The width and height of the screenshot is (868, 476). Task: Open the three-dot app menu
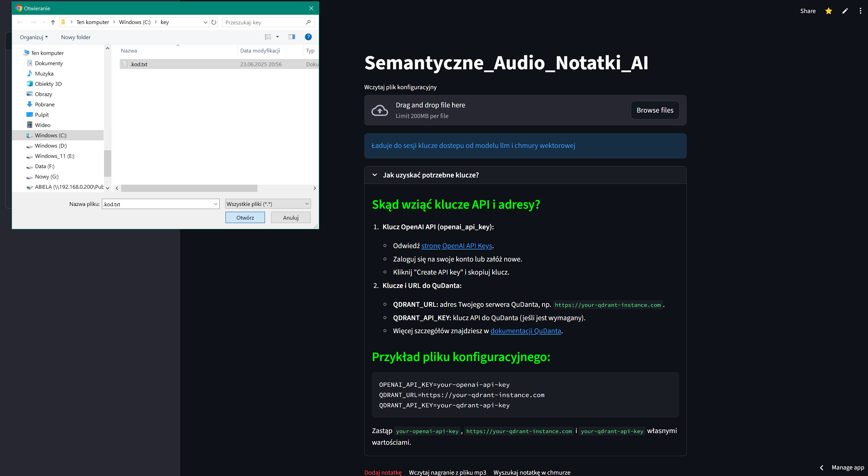(x=860, y=11)
